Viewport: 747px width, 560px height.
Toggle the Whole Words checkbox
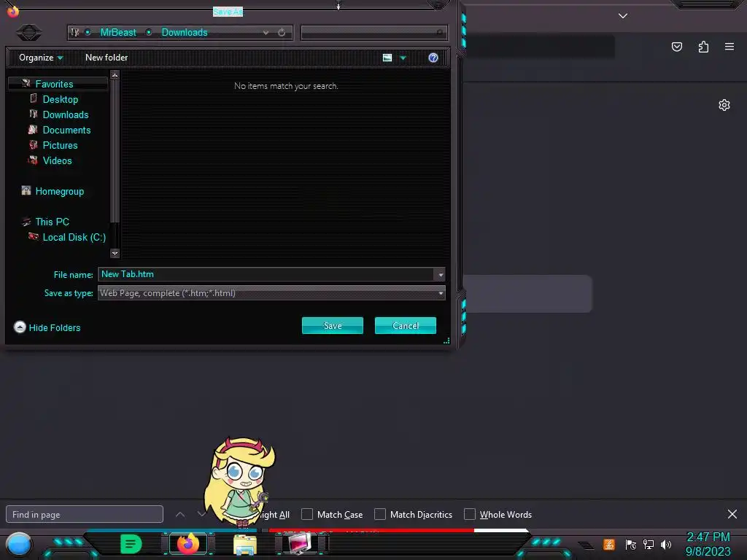(470, 514)
